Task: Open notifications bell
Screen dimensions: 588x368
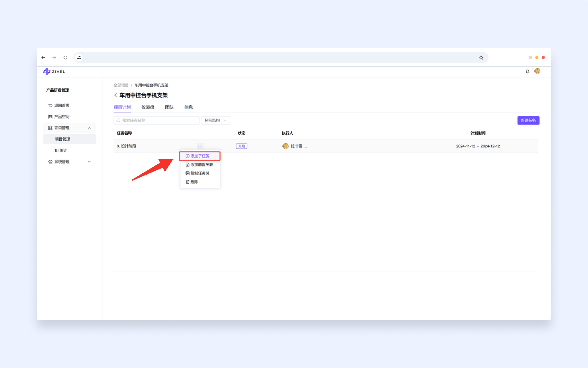Action: click(x=528, y=71)
